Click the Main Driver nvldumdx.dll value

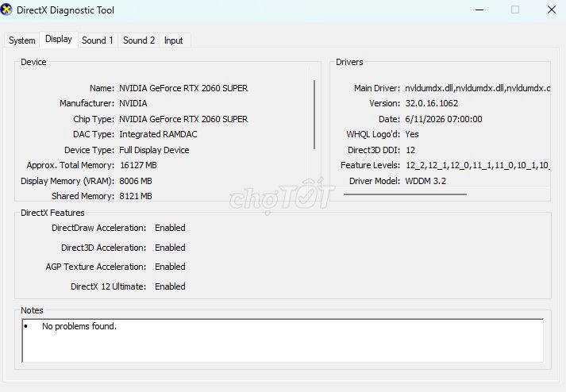478,88
